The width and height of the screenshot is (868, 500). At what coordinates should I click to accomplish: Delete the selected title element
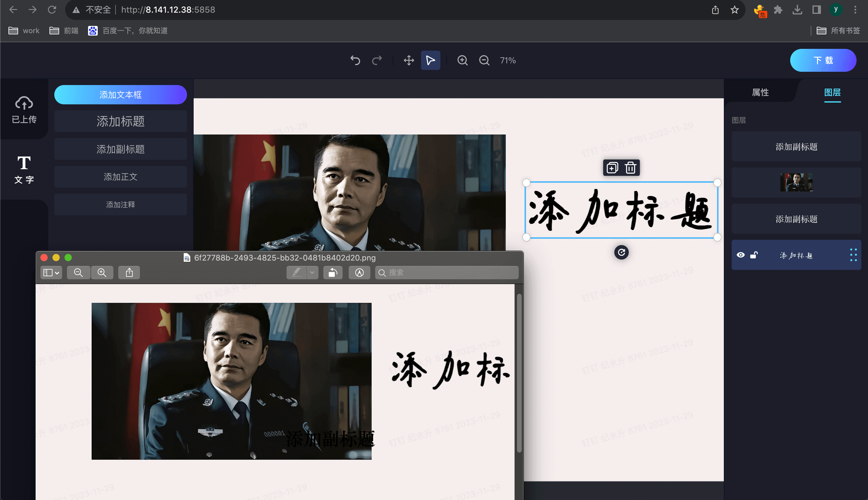click(630, 168)
